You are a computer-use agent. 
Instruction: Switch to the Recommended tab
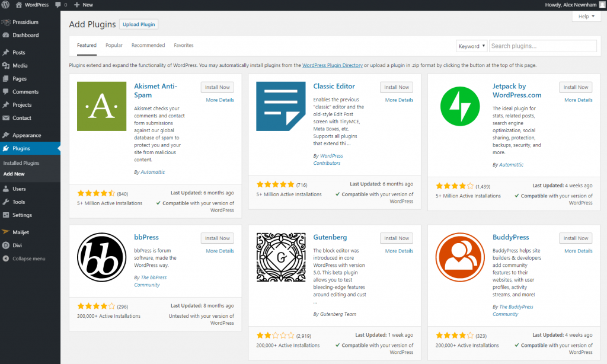coord(148,45)
